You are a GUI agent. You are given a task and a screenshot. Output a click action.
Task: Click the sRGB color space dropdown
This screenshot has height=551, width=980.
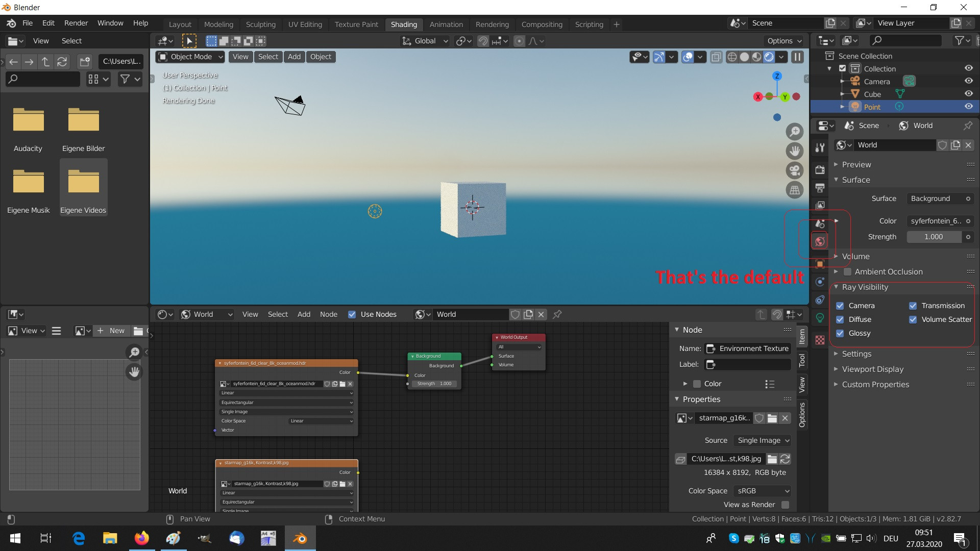761,490
